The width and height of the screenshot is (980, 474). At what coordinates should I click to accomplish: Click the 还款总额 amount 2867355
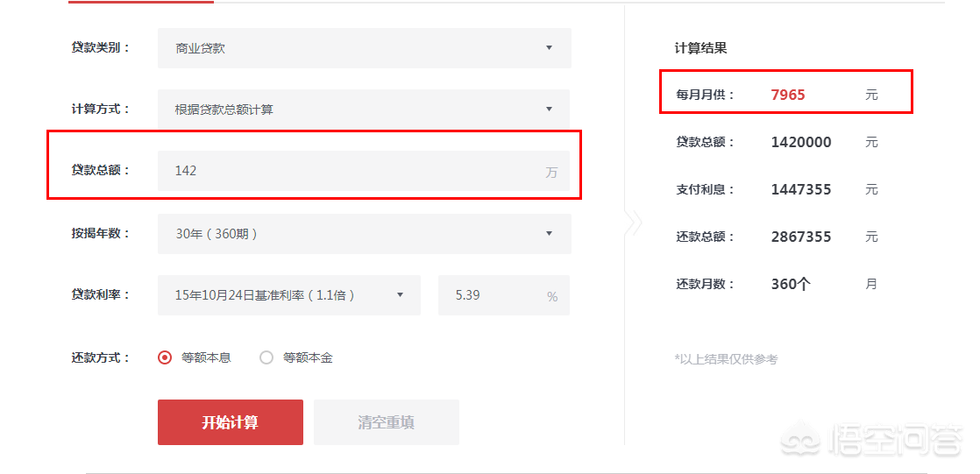tap(801, 237)
